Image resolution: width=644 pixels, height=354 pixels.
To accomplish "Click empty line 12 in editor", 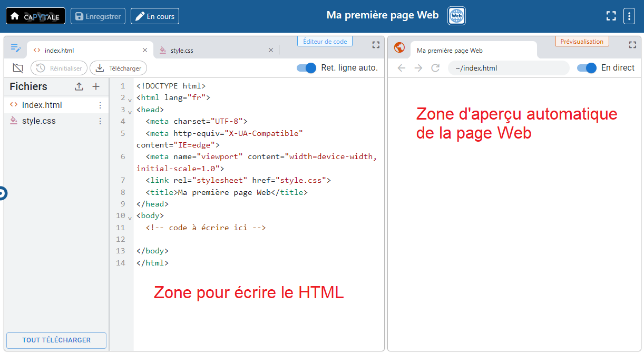I will tap(258, 239).
